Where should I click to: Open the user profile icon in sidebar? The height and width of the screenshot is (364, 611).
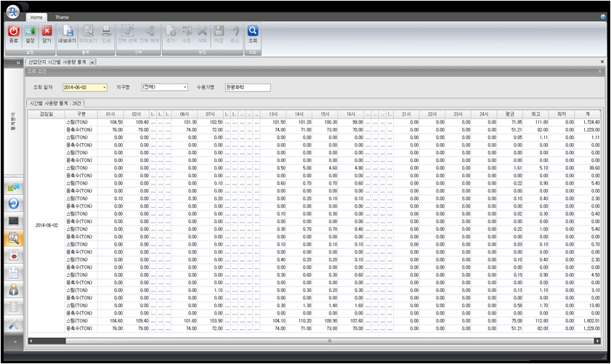tap(13, 290)
